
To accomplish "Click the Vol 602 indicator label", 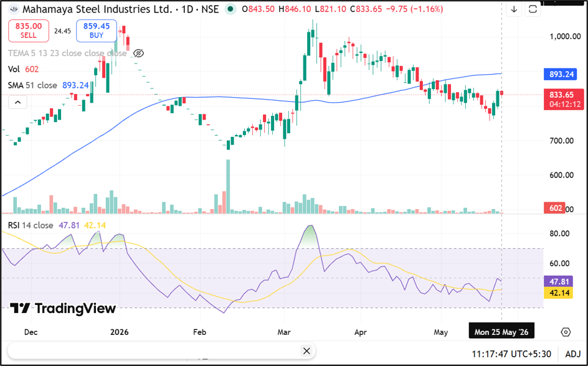I will click(23, 69).
